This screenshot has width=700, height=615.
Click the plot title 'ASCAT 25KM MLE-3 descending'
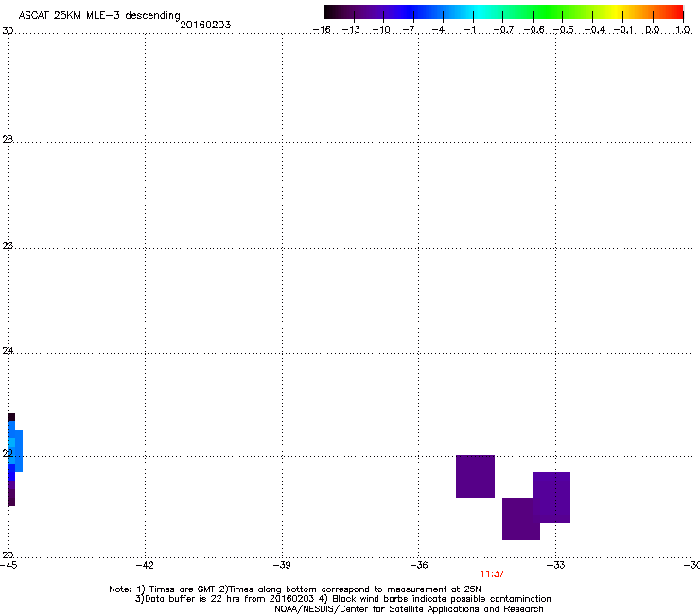click(x=99, y=15)
